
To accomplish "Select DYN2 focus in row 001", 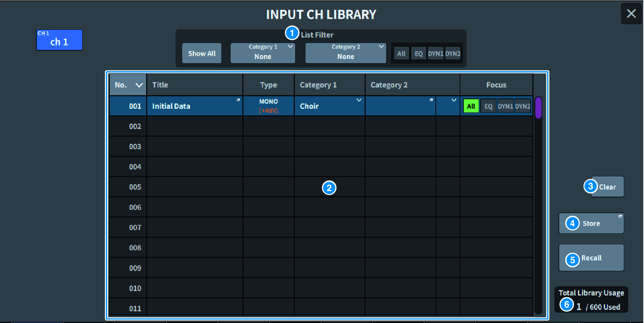I will point(522,106).
